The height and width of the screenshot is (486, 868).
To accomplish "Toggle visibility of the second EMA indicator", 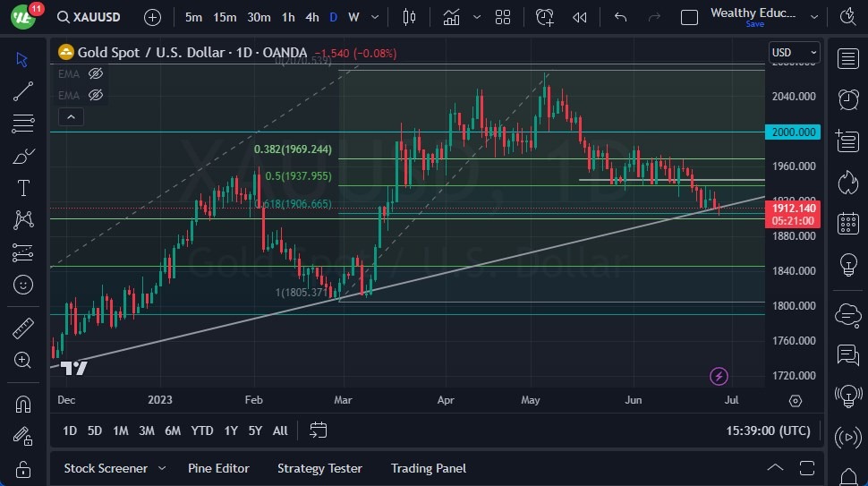I will point(96,95).
